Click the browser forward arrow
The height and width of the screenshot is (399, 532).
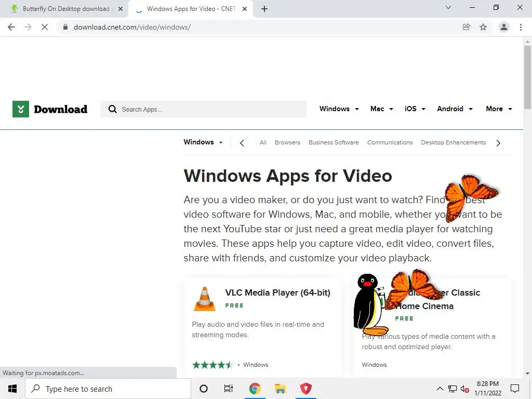tap(28, 27)
